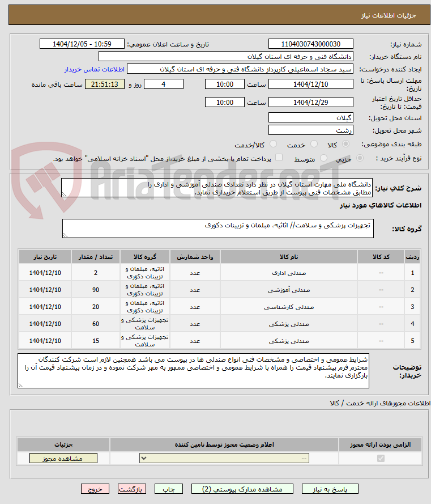Click the شهر محل تحویل field رشت
431x504 pixels.
310,130
